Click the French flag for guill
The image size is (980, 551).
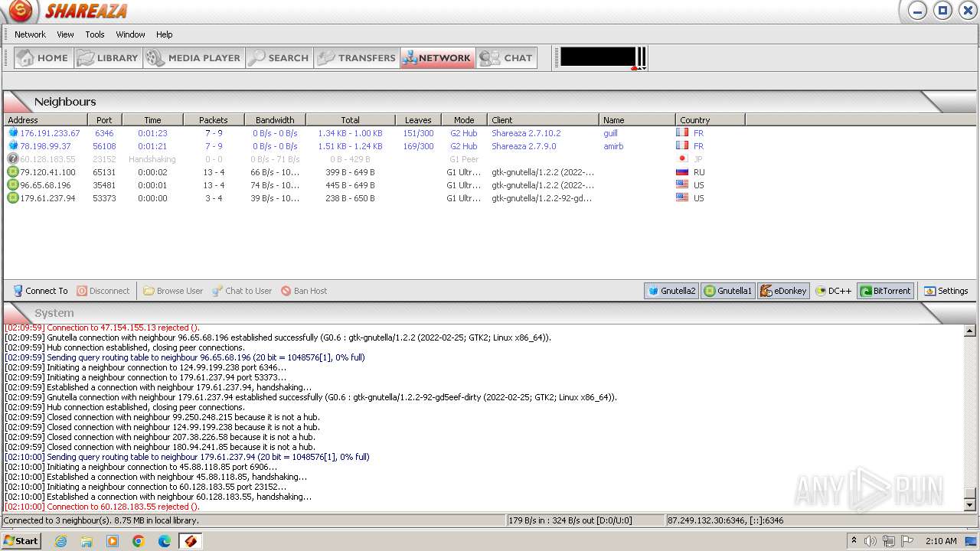(x=682, y=133)
